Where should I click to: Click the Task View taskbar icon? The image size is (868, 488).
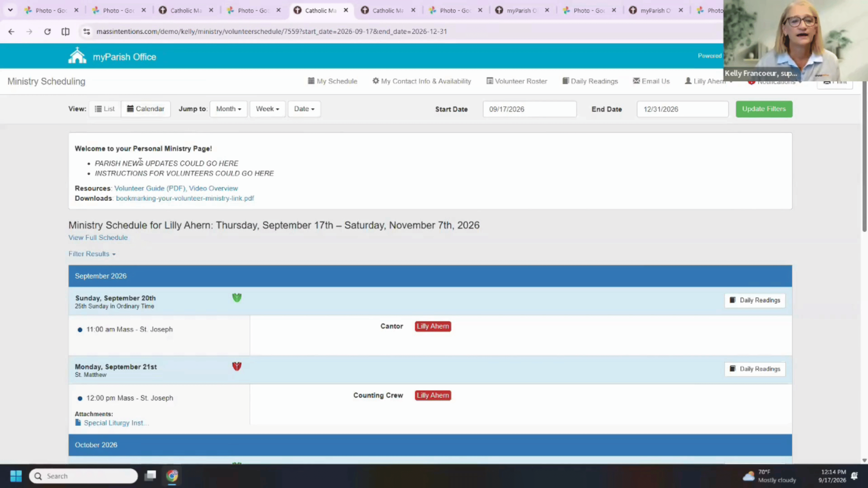tap(150, 476)
